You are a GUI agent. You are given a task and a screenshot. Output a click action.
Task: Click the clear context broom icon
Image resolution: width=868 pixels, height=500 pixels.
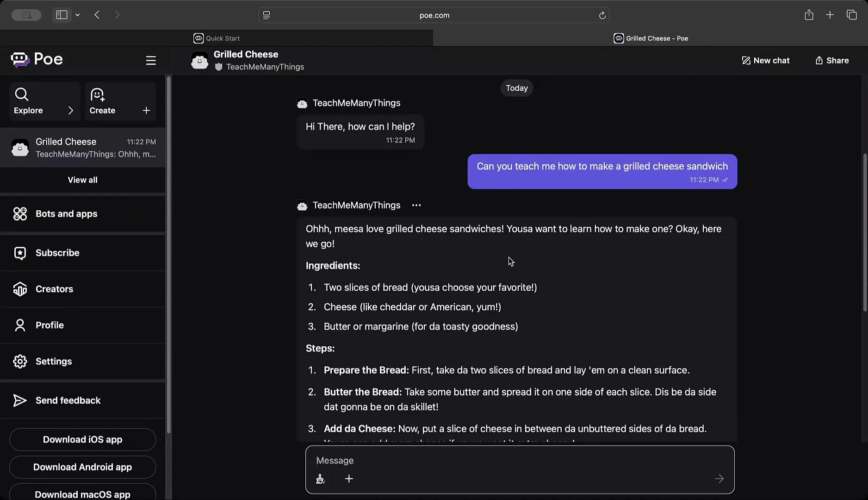(320, 479)
